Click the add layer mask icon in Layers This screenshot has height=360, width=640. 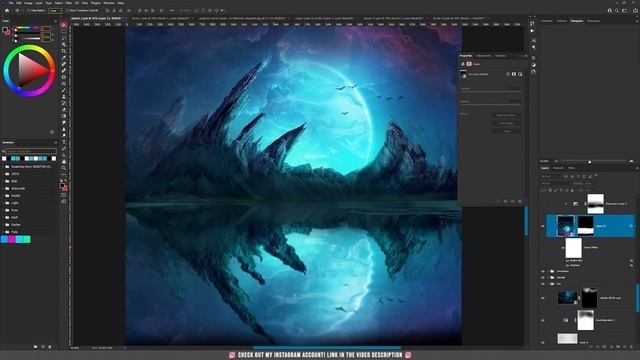(604, 347)
